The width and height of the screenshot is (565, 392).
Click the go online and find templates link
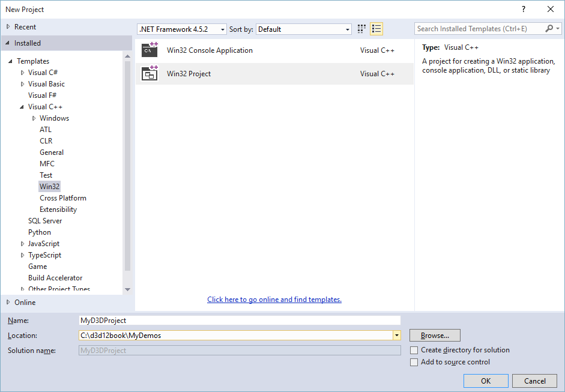[274, 300]
